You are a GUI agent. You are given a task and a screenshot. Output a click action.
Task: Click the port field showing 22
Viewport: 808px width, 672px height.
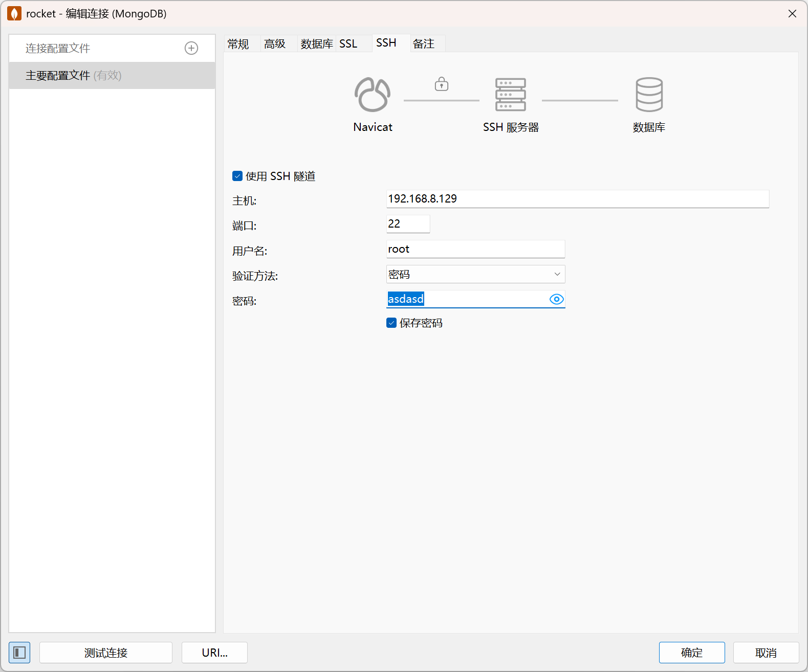[x=408, y=224]
